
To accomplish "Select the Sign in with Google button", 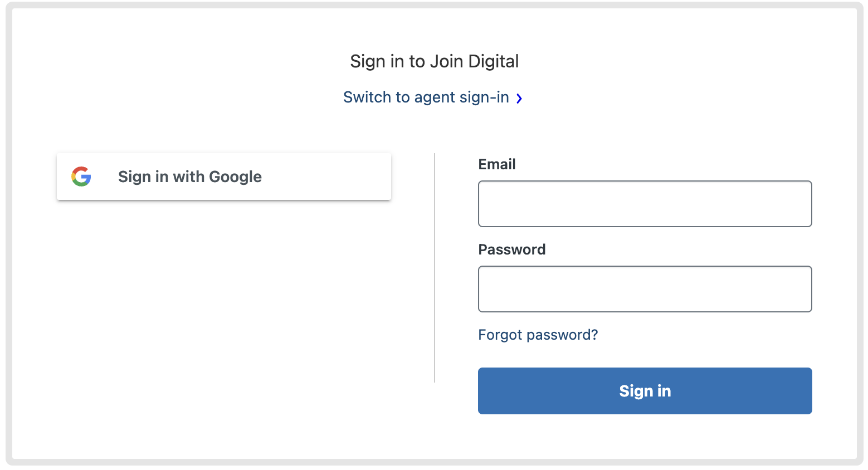I will pos(224,177).
